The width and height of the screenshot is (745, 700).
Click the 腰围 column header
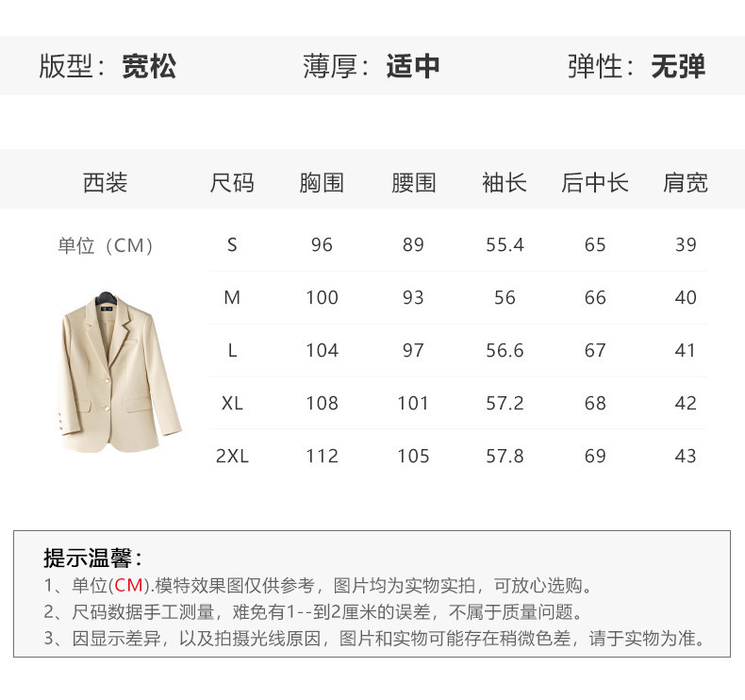click(x=413, y=182)
